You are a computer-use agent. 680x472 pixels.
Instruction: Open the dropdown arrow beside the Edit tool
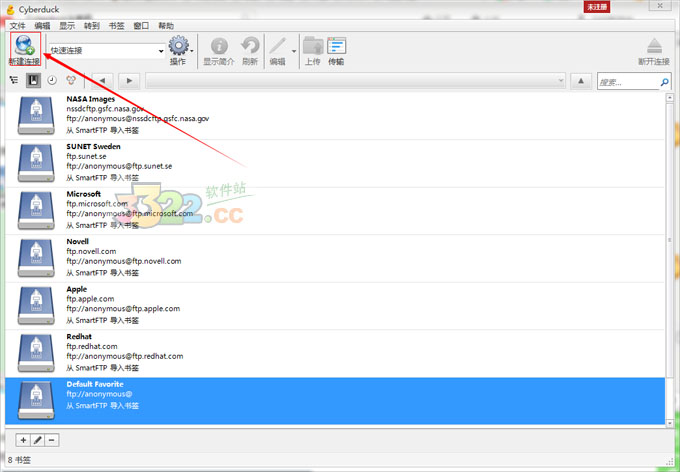click(294, 51)
